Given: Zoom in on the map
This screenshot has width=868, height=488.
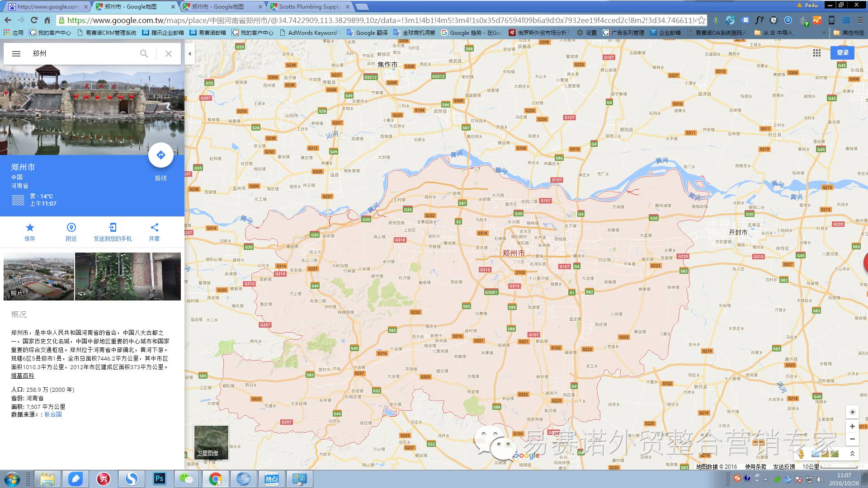Looking at the screenshot, I should [852, 426].
